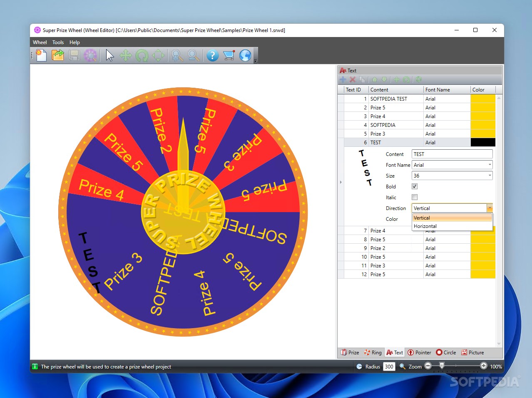Select the arrow pointer tool
This screenshot has height=398, width=532.
point(109,55)
